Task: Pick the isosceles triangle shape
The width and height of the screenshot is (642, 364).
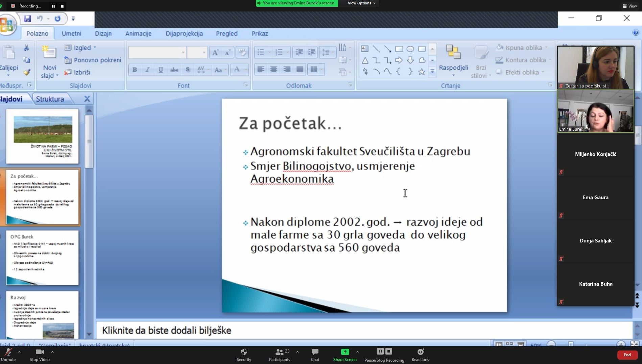Action: coord(365,60)
